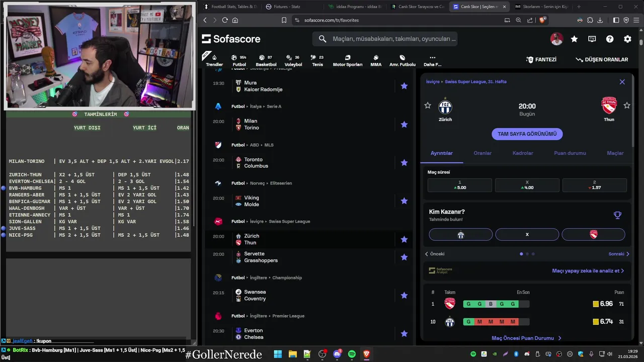Open the TV schedule icon
The height and width of the screenshot is (362, 644).
(592, 39)
